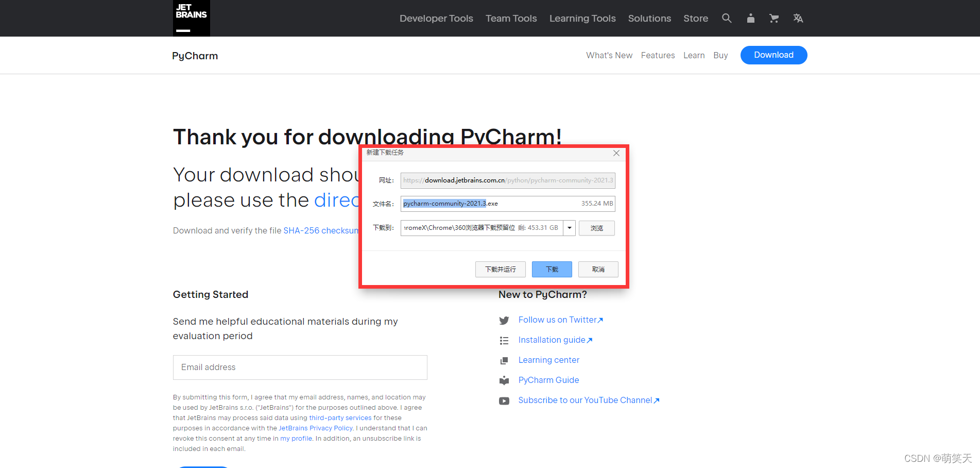
Task: Click the download path field
Action: 482,228
